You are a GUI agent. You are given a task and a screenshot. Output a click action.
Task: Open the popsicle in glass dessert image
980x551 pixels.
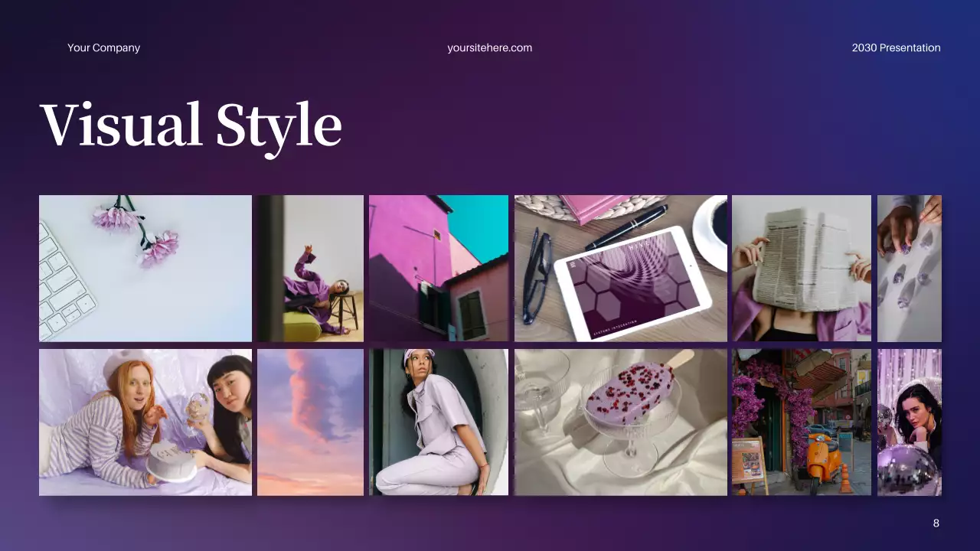click(x=620, y=422)
